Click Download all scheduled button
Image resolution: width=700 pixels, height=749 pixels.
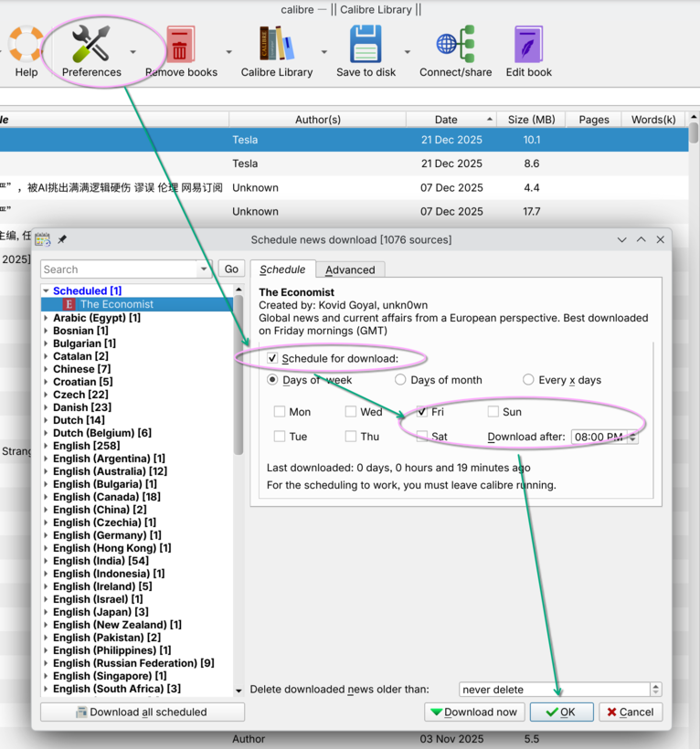[x=143, y=712]
